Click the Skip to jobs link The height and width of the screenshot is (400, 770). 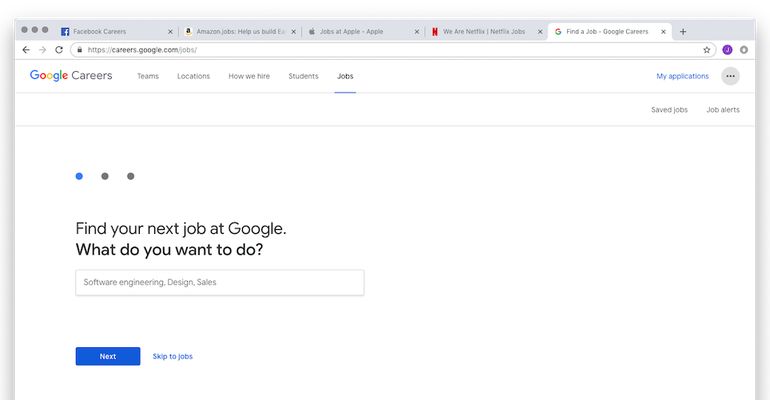click(173, 356)
